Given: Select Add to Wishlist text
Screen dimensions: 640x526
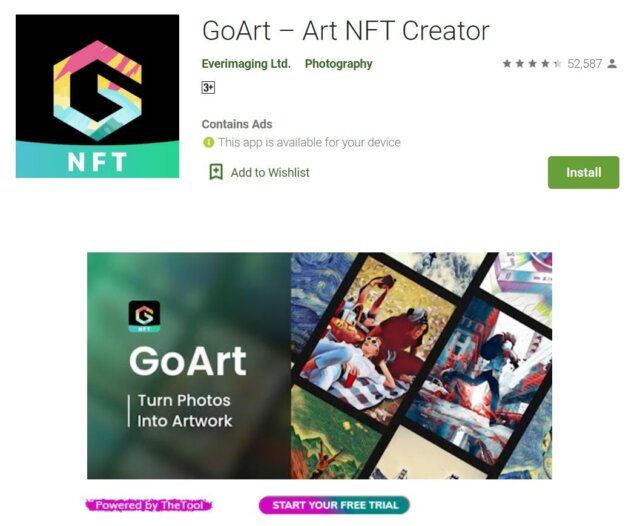Looking at the screenshot, I should click(270, 173).
